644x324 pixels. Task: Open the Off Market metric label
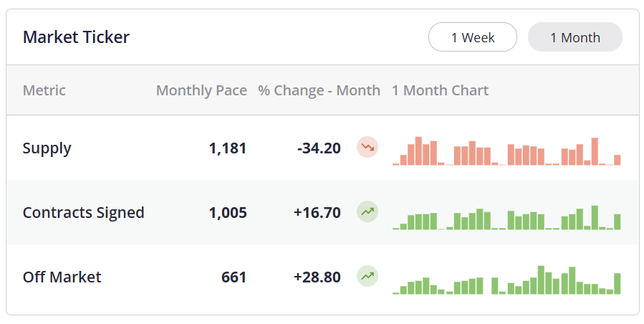pyautogui.click(x=62, y=277)
